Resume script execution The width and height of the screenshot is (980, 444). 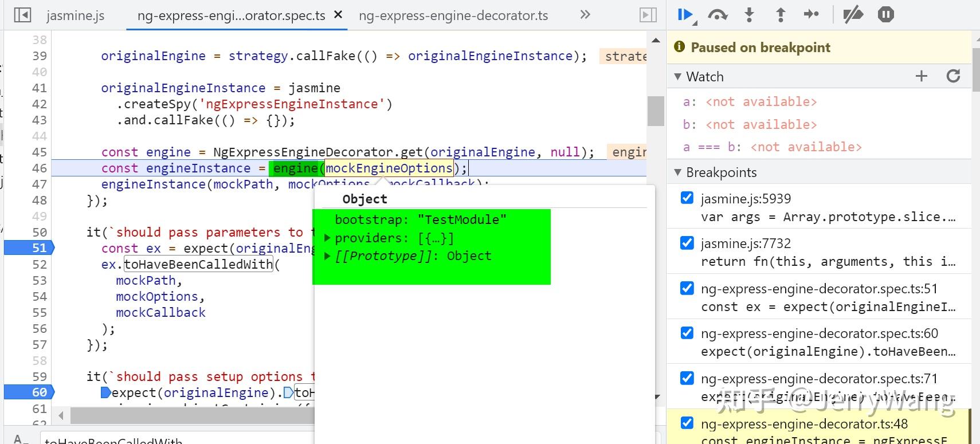pyautogui.click(x=685, y=15)
